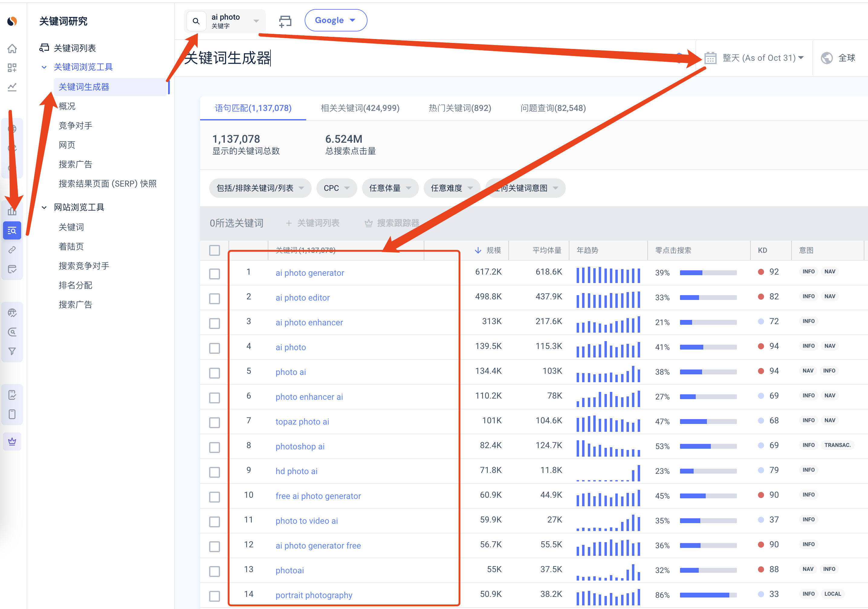Check the select-all checkbox in table header
The image size is (868, 609).
(214, 250)
